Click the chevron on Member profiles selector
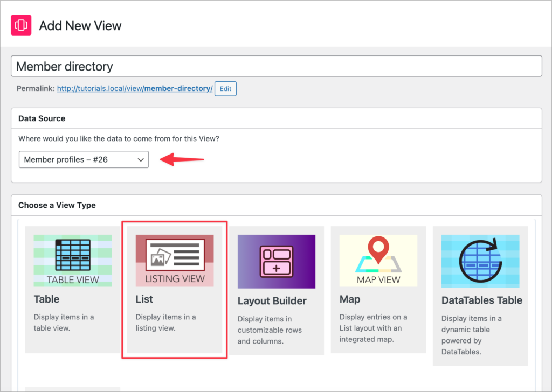The image size is (552, 392). pos(141,159)
